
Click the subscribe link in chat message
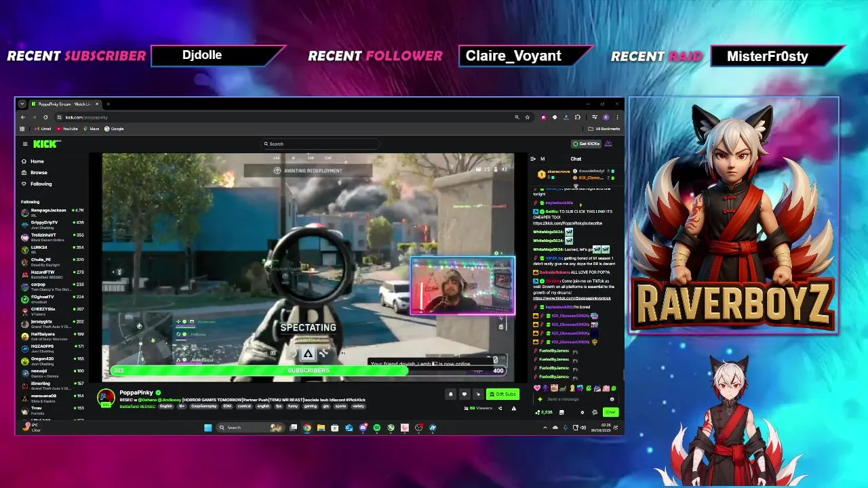(567, 223)
